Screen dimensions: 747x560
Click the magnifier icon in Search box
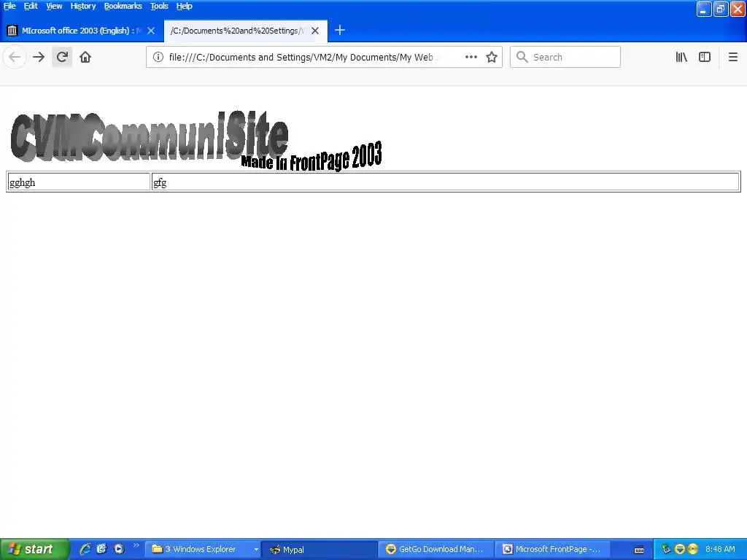click(522, 57)
